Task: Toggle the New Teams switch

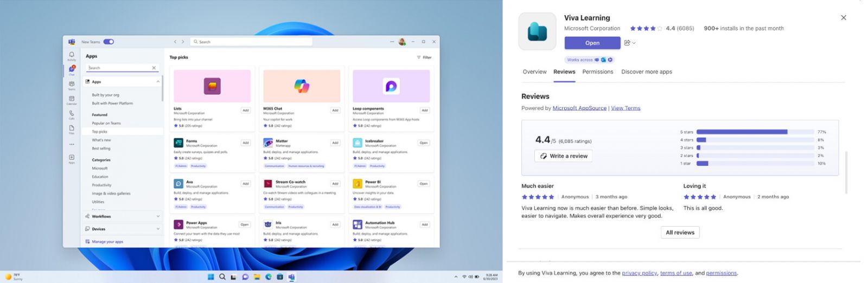Action: pos(108,42)
